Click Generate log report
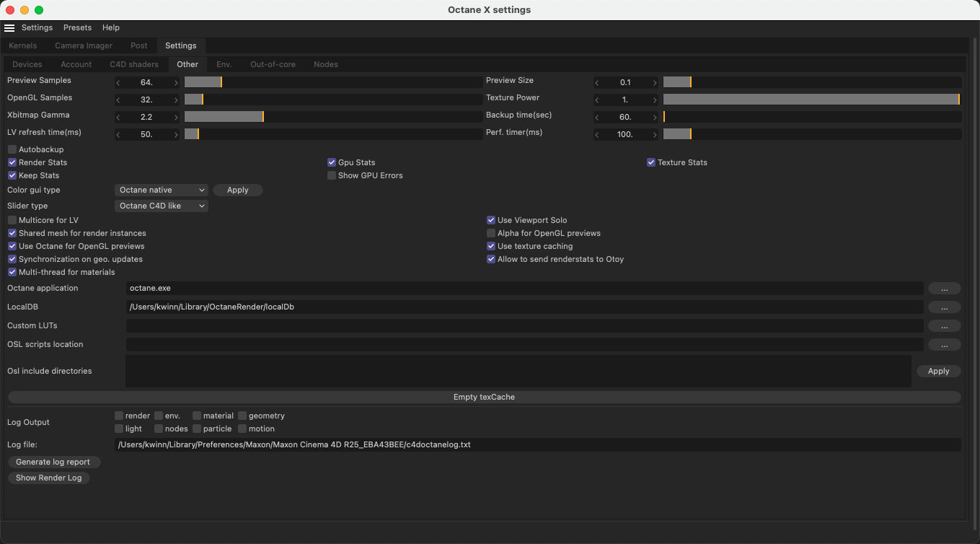Image resolution: width=980 pixels, height=544 pixels. [53, 462]
